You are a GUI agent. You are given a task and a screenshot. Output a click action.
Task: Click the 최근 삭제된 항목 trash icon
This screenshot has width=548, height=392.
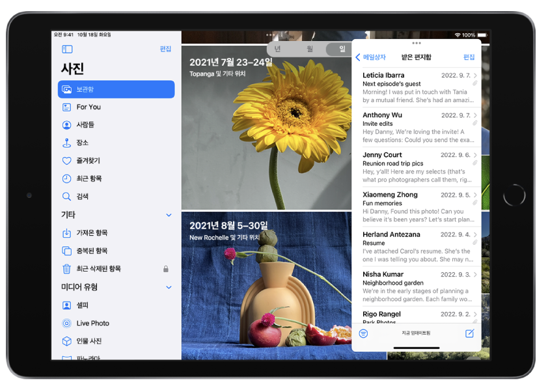coord(67,269)
